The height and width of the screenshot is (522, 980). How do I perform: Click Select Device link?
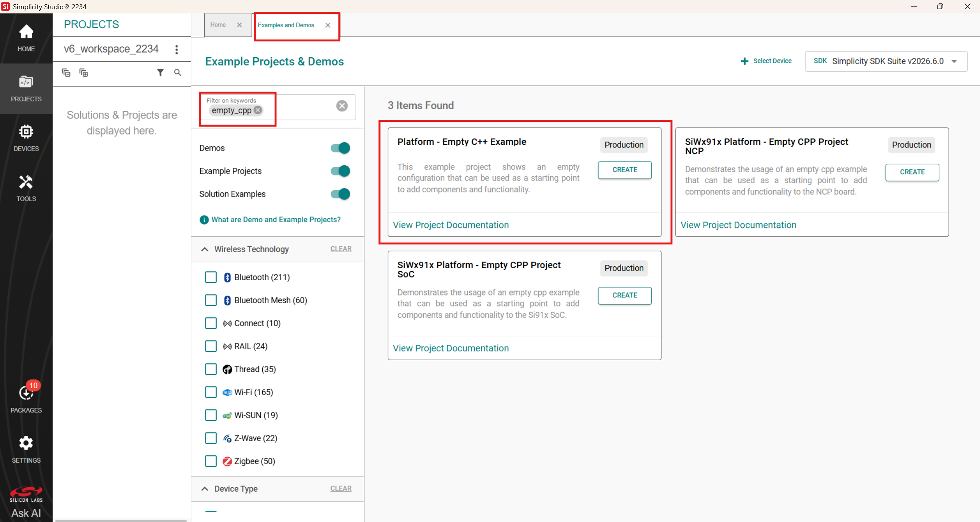click(772, 61)
